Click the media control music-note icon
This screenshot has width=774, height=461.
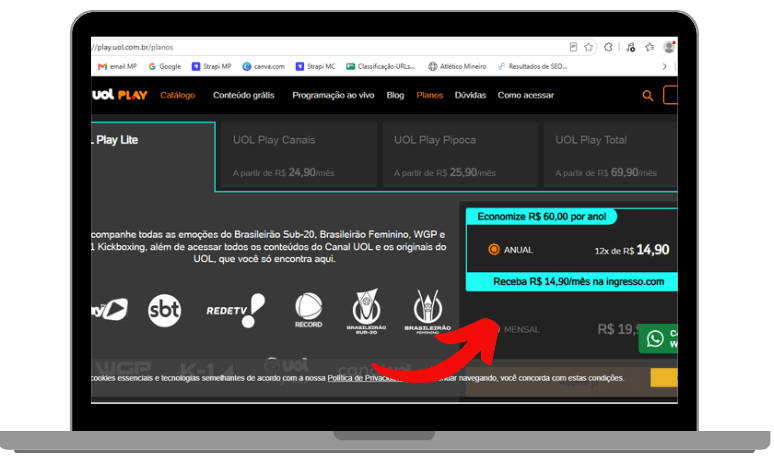pyautogui.click(x=630, y=47)
